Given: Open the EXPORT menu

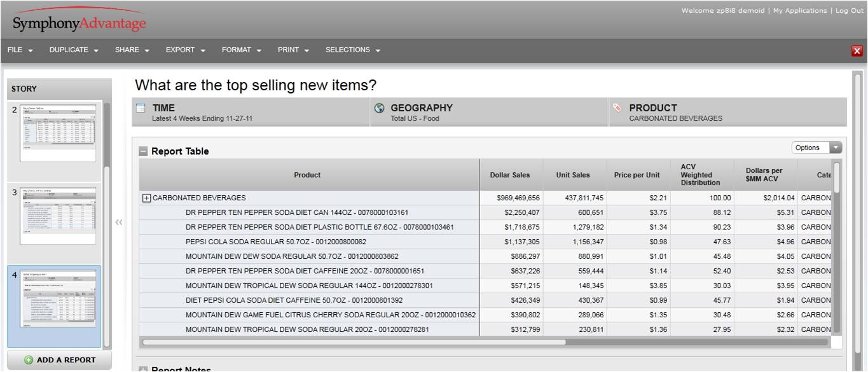Looking at the screenshot, I should point(186,50).
